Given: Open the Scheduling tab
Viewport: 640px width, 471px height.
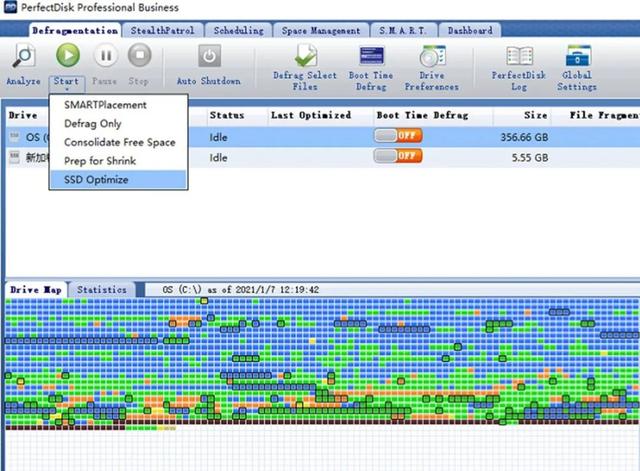Looking at the screenshot, I should [x=239, y=31].
